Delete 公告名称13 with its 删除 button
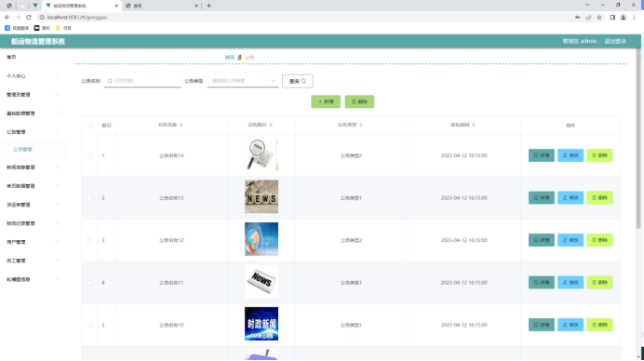Image resolution: width=644 pixels, height=361 pixels. pyautogui.click(x=599, y=197)
